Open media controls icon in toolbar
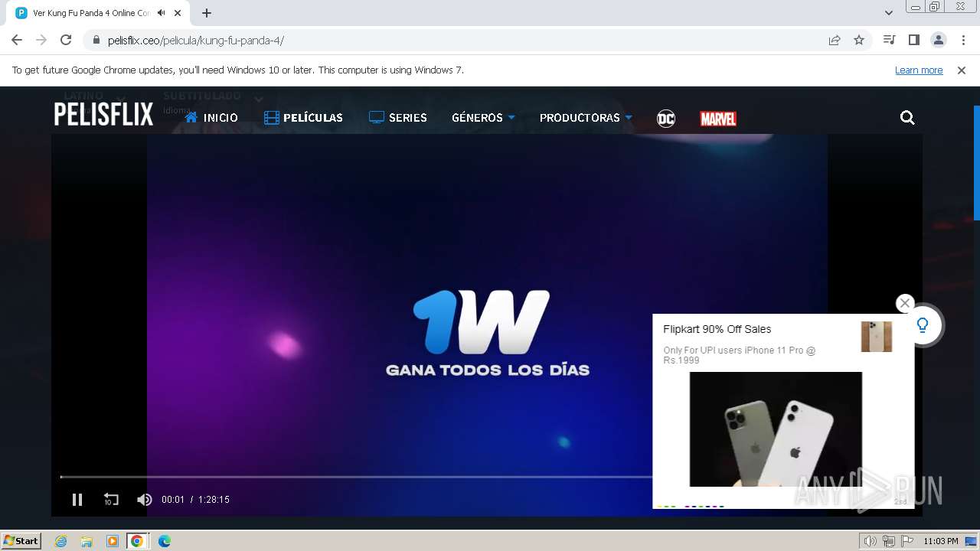The height and width of the screenshot is (551, 980). pyautogui.click(x=889, y=41)
